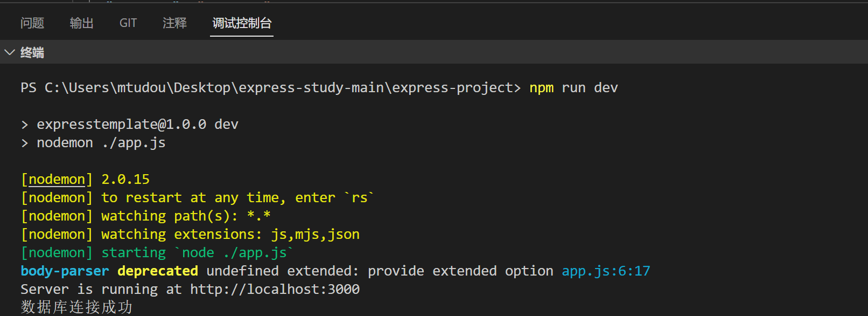This screenshot has width=868, height=316.
Task: Click the expresstemplate@1.0.0 dev line
Action: click(x=137, y=124)
